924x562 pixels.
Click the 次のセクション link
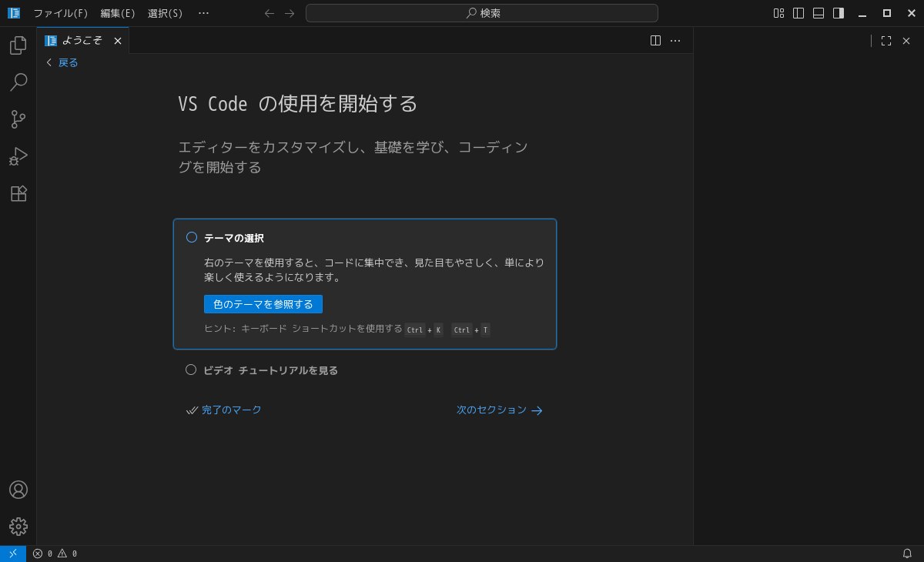pos(500,410)
